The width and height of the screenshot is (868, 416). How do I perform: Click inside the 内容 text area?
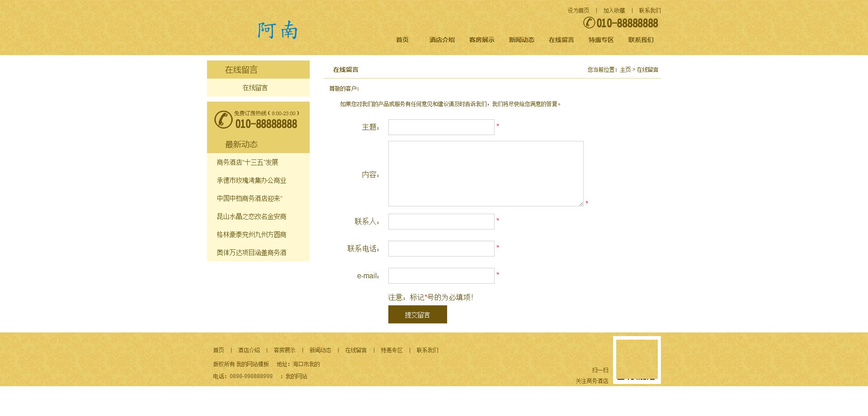pos(486,173)
